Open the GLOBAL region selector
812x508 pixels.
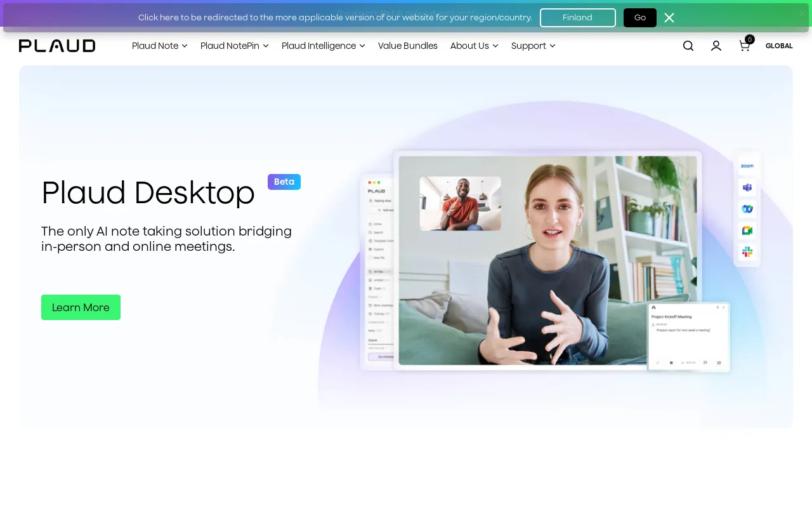[779, 46]
